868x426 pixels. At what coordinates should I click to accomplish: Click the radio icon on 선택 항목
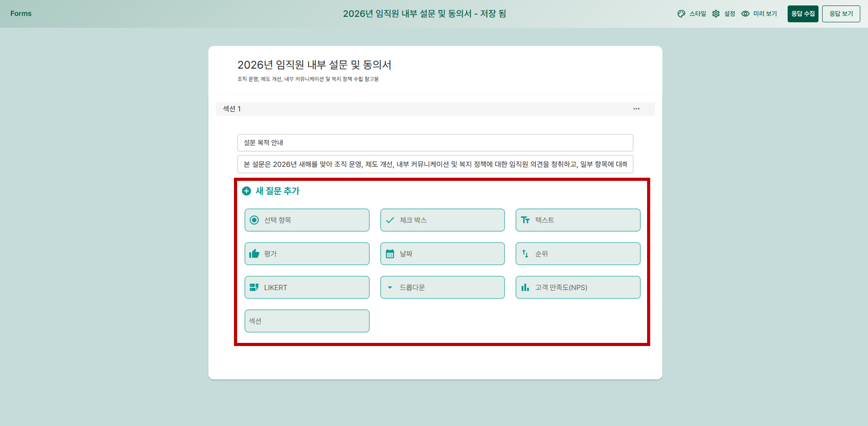point(254,220)
